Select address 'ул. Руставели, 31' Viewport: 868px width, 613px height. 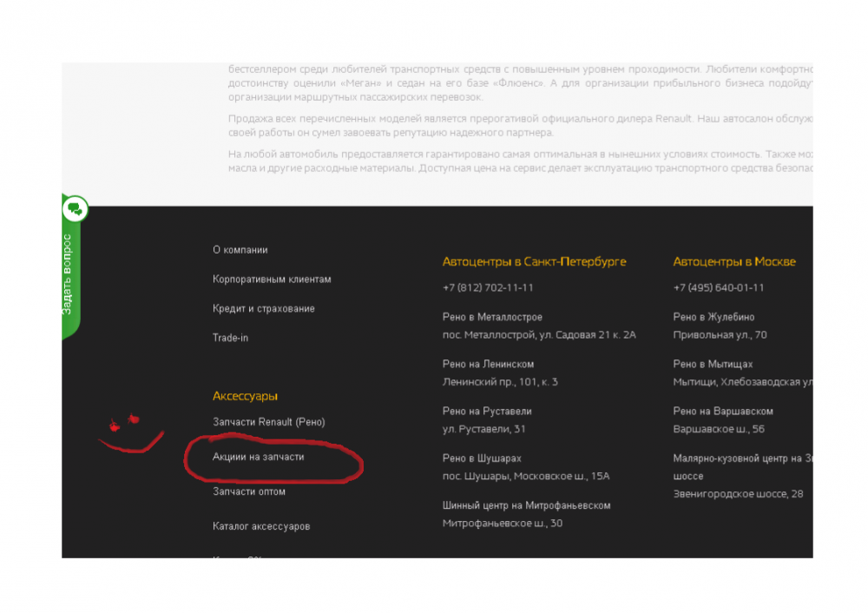(483, 429)
